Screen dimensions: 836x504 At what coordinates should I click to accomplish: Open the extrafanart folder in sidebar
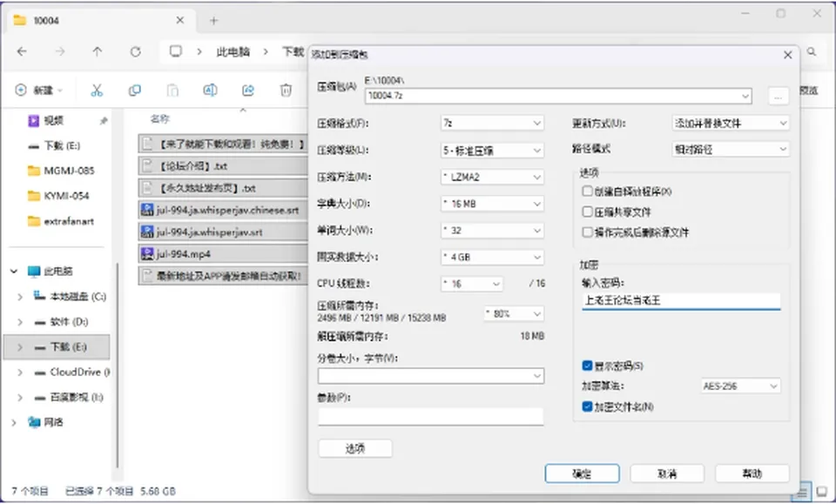click(61, 221)
